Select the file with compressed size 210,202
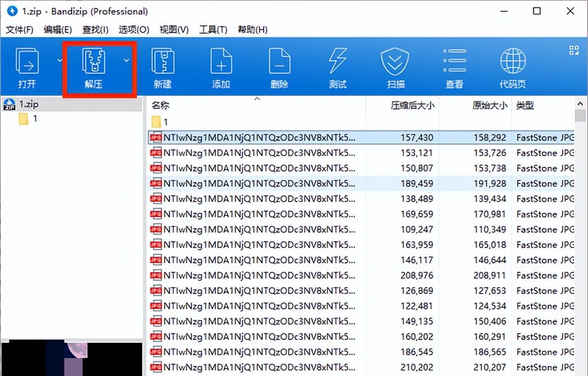588x376 pixels. 361,367
